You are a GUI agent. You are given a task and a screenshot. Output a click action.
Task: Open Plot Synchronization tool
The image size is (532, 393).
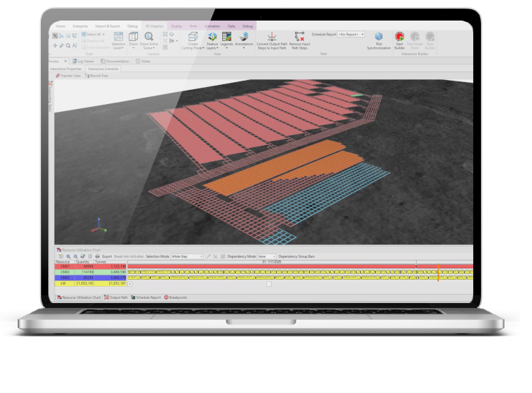coord(378,36)
